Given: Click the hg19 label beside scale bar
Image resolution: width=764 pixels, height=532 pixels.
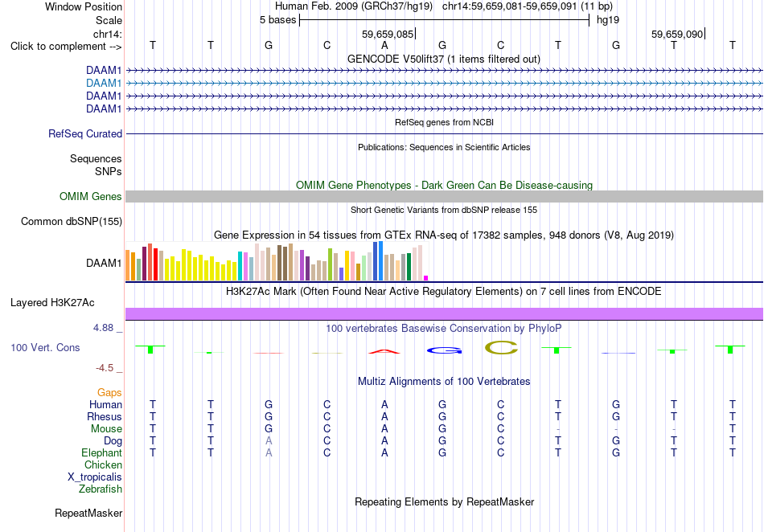Looking at the screenshot, I should [608, 20].
